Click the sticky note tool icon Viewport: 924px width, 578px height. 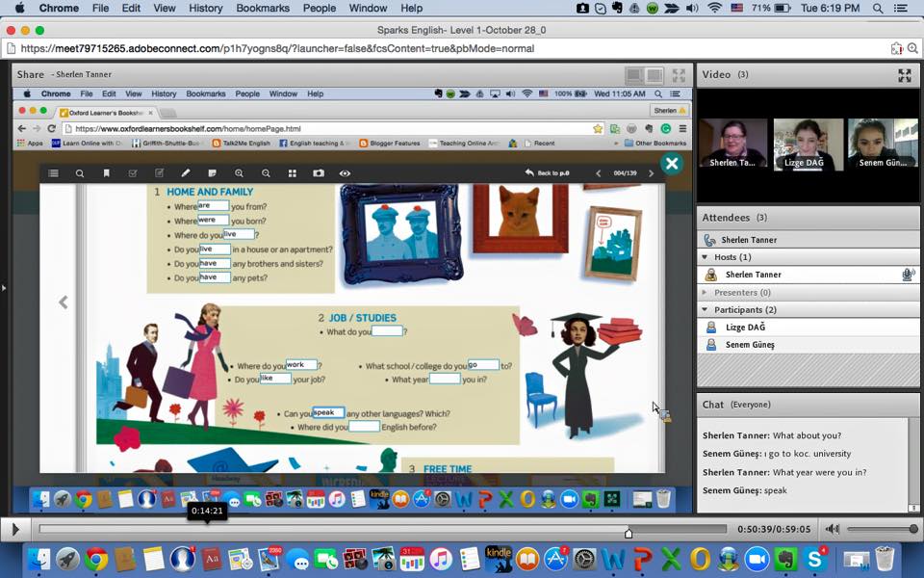(x=212, y=173)
